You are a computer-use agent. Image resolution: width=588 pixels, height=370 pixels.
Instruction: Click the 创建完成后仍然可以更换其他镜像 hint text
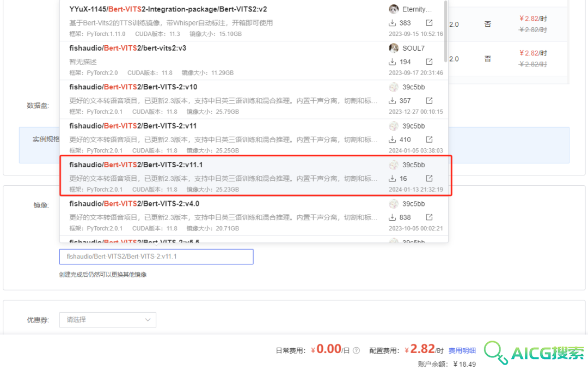click(x=103, y=275)
